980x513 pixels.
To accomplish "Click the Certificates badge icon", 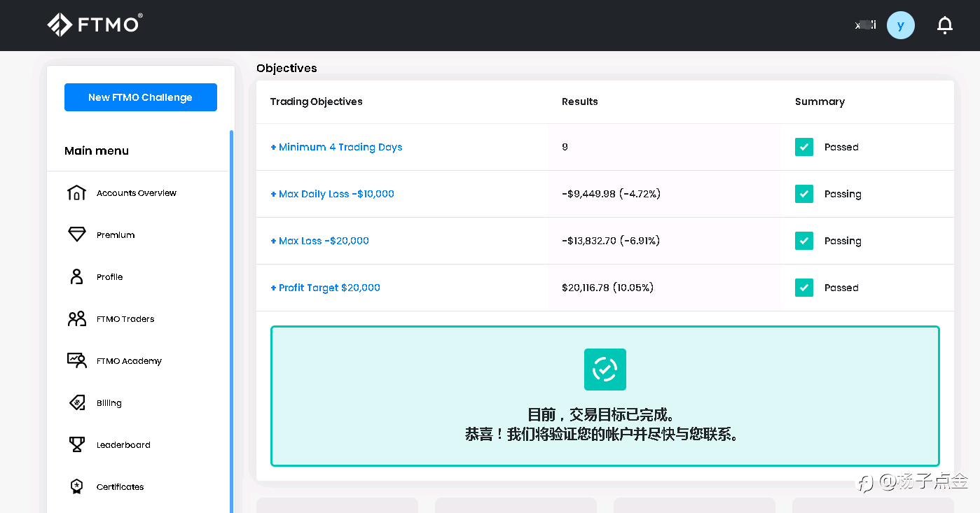I will coord(76,487).
